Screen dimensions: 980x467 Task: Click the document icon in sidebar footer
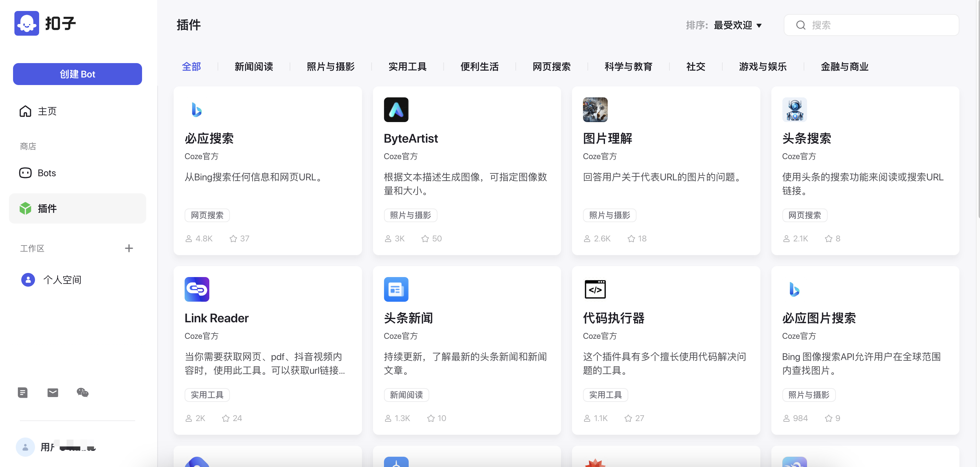[x=23, y=393]
